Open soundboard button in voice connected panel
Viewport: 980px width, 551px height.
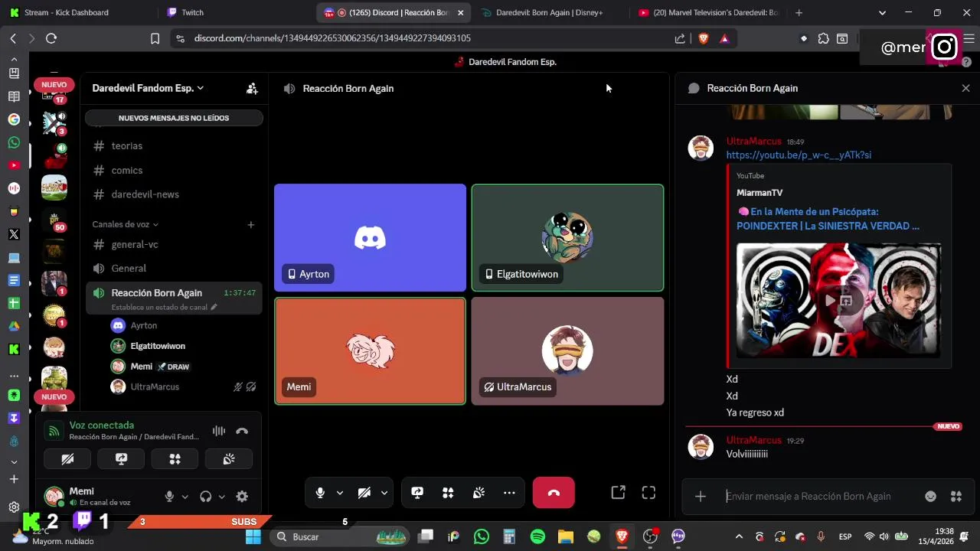pos(228,458)
